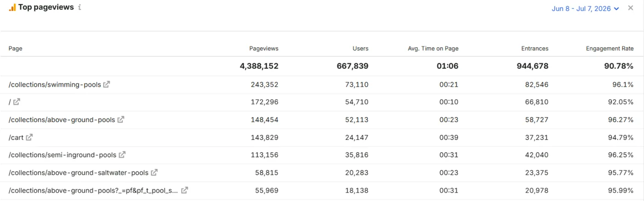
Task: Click engagement rate 95.99%
Action: [x=621, y=190]
